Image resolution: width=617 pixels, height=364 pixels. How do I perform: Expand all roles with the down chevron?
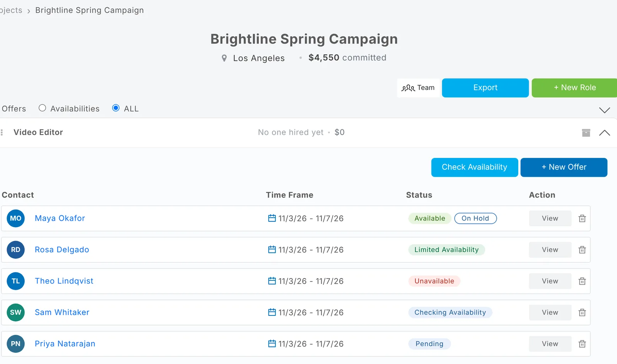[605, 110]
